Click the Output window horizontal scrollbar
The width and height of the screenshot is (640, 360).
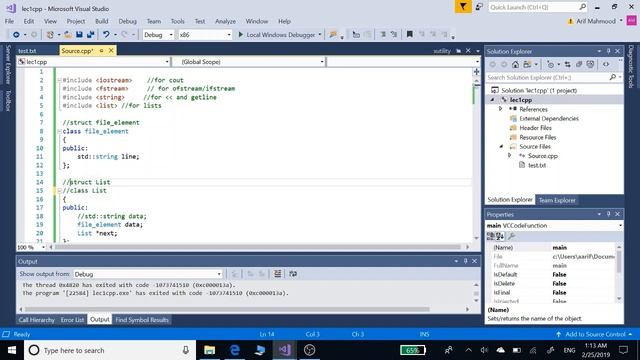[227, 309]
